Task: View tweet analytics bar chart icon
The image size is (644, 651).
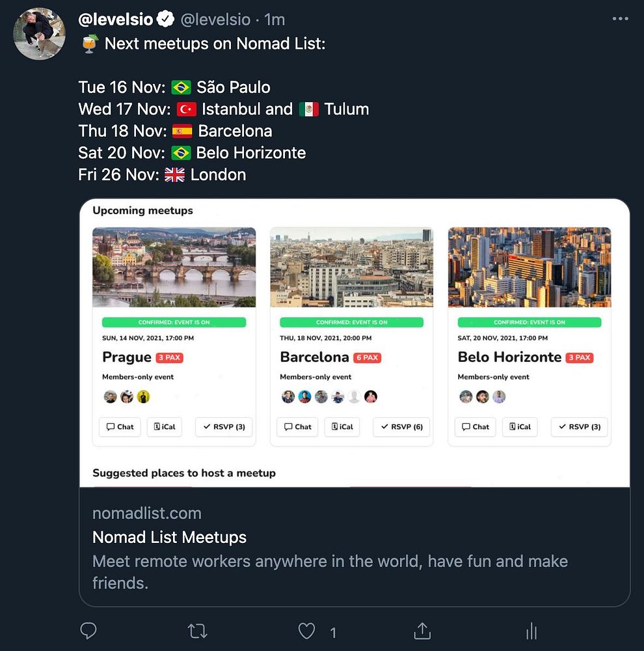Action: pos(531,631)
